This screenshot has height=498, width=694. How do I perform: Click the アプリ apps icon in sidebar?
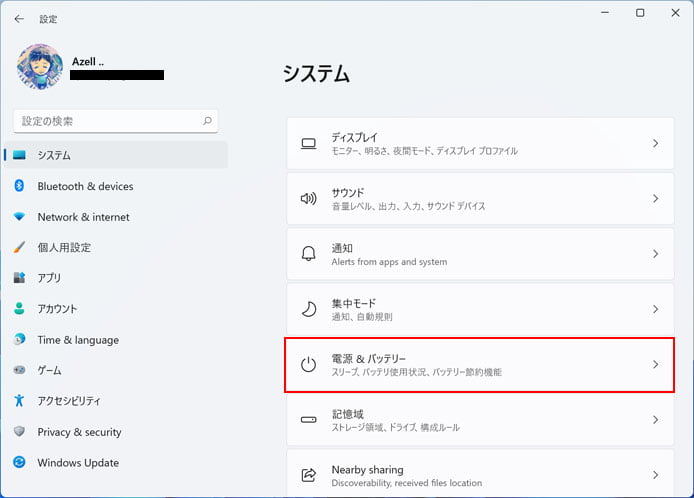pyautogui.click(x=19, y=278)
